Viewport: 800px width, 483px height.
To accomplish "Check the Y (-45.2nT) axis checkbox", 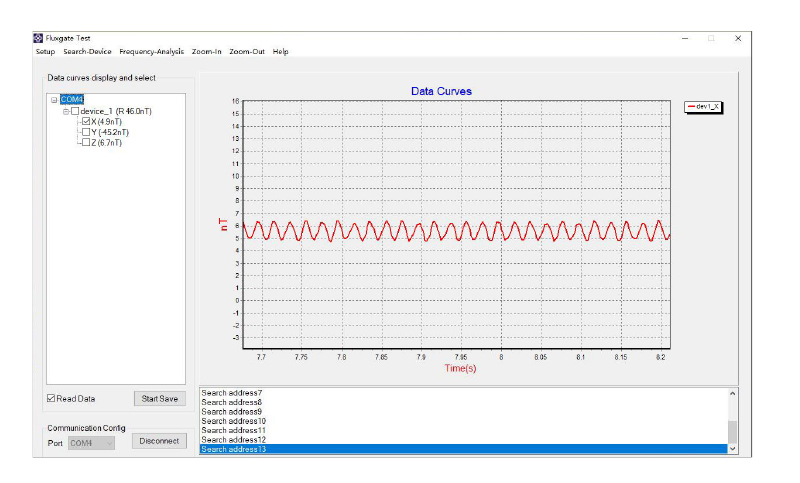I will pos(86,132).
